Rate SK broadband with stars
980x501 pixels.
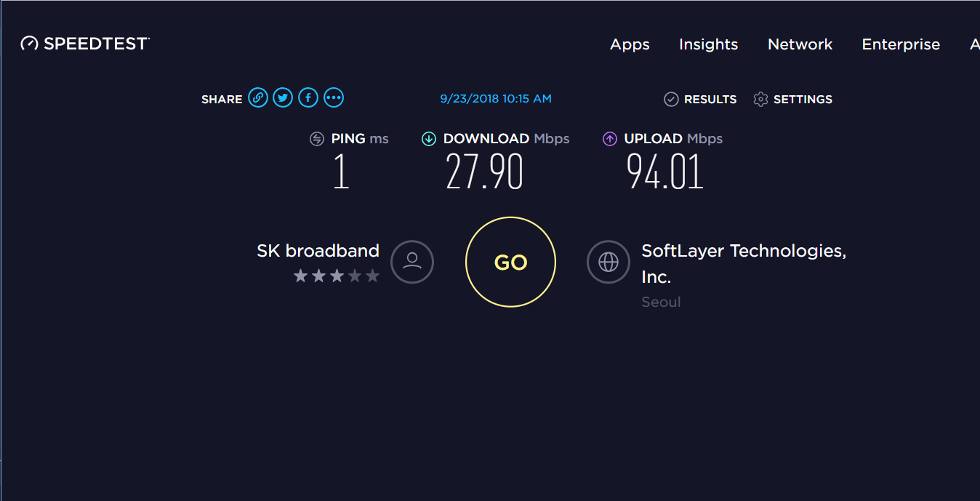tap(337, 276)
